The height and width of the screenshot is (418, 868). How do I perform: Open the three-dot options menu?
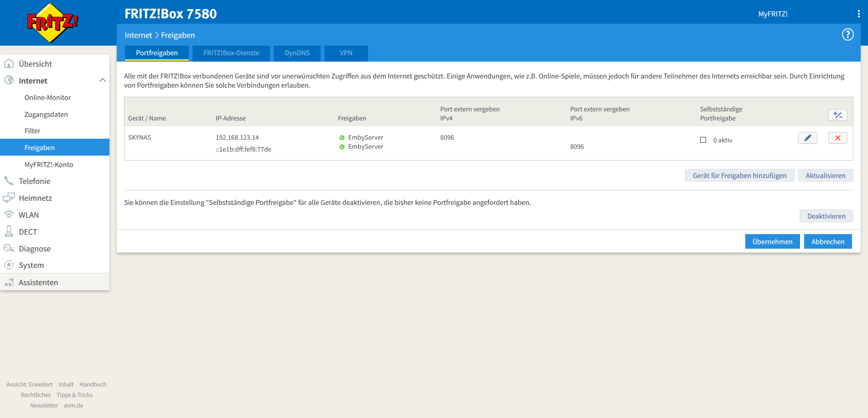tap(858, 14)
